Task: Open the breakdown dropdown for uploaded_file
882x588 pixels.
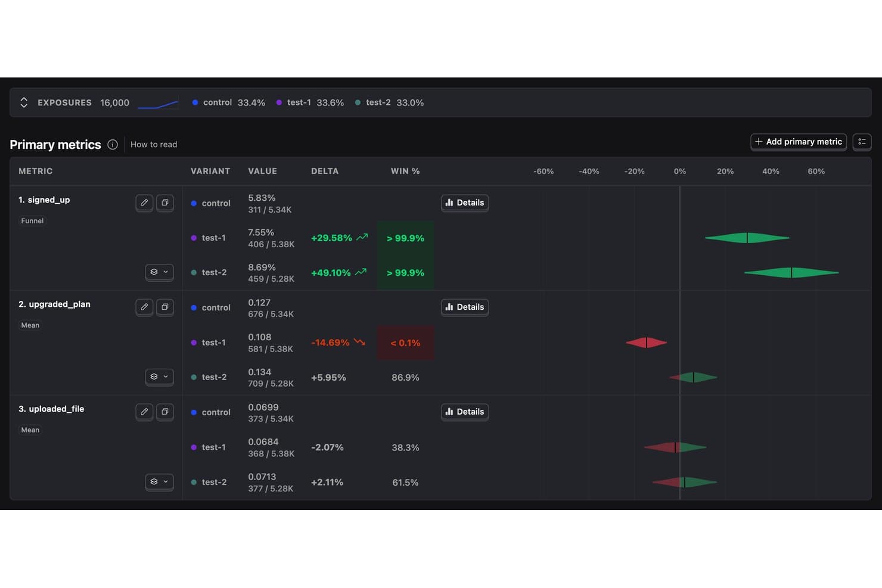Action: pyautogui.click(x=159, y=481)
